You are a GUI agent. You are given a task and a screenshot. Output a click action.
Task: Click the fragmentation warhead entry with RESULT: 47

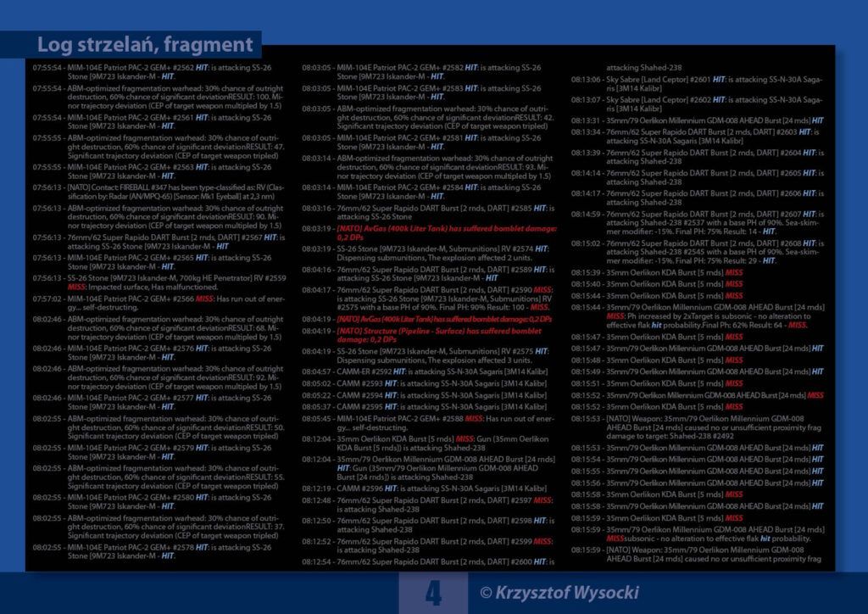click(x=159, y=147)
